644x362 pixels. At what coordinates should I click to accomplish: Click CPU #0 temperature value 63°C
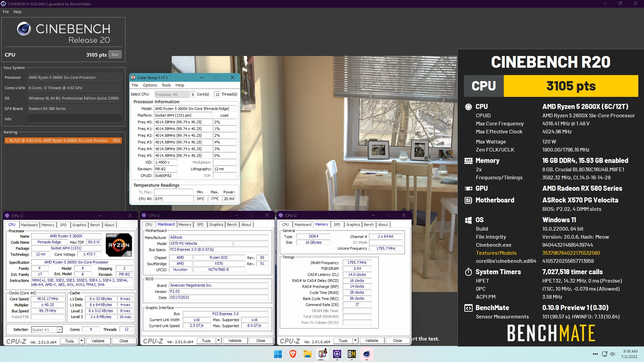pos(173,199)
